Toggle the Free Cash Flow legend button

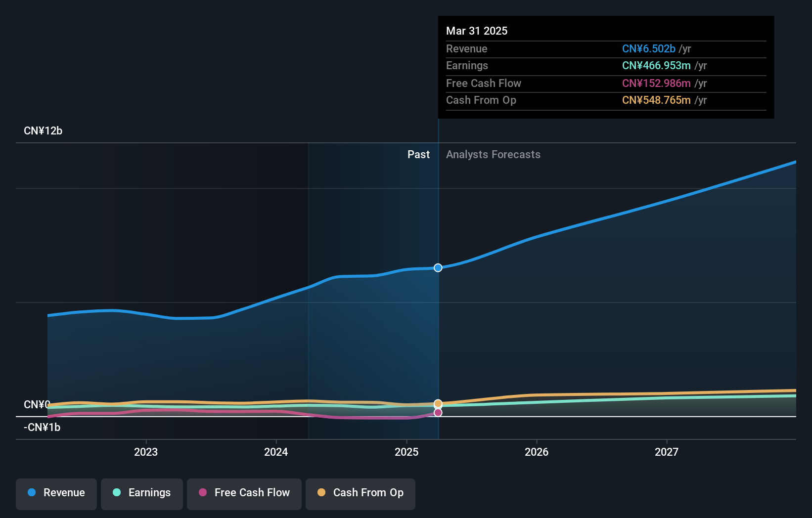tap(244, 494)
